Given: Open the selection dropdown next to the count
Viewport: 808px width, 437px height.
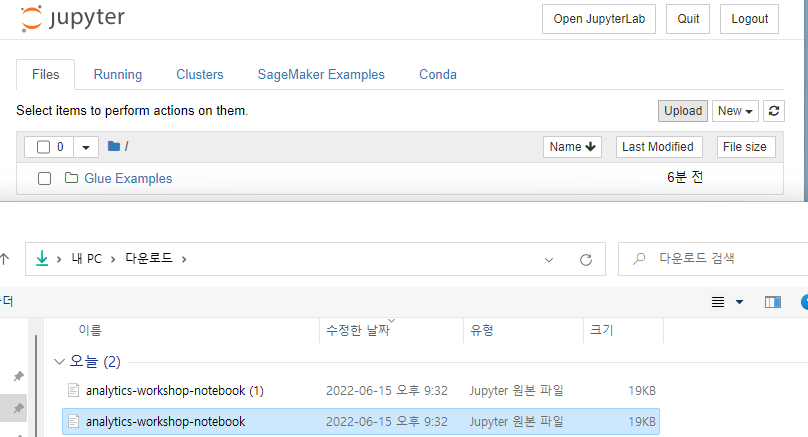Looking at the screenshot, I should click(86, 147).
